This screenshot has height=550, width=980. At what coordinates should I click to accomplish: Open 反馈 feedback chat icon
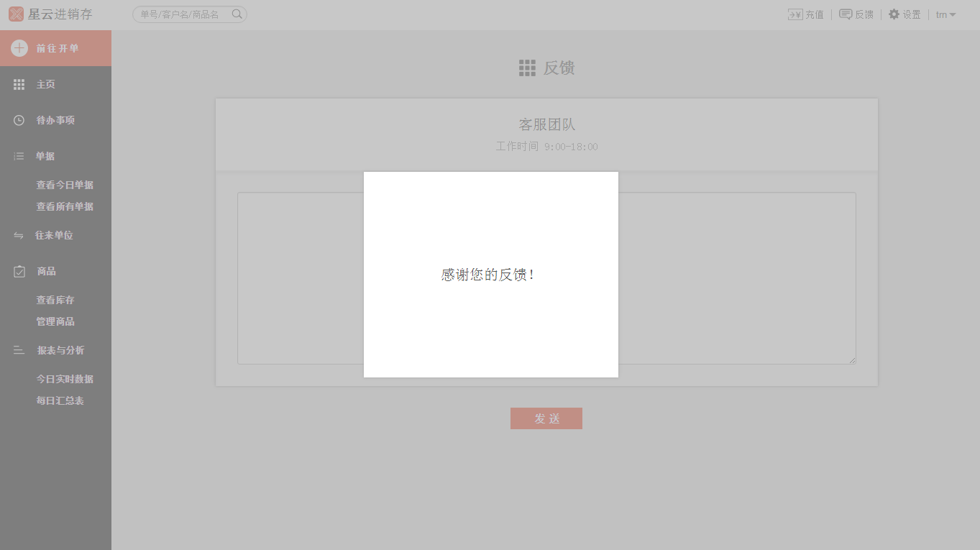pyautogui.click(x=846, y=14)
